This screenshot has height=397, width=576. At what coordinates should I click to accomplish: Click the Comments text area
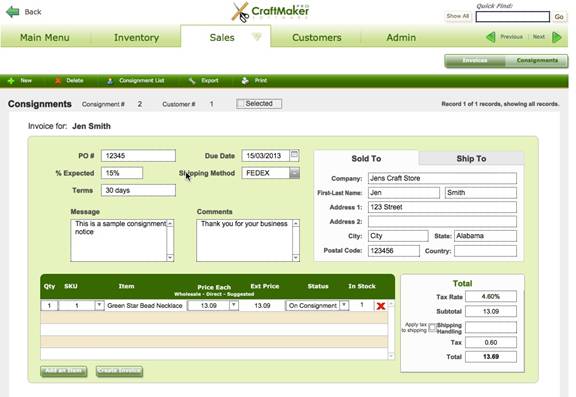244,241
